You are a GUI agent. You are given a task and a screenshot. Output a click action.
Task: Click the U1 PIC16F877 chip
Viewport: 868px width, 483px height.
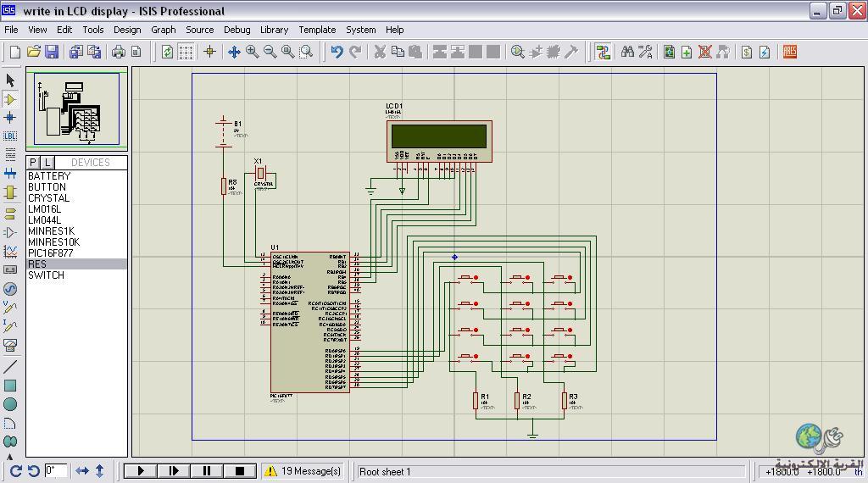(310, 322)
